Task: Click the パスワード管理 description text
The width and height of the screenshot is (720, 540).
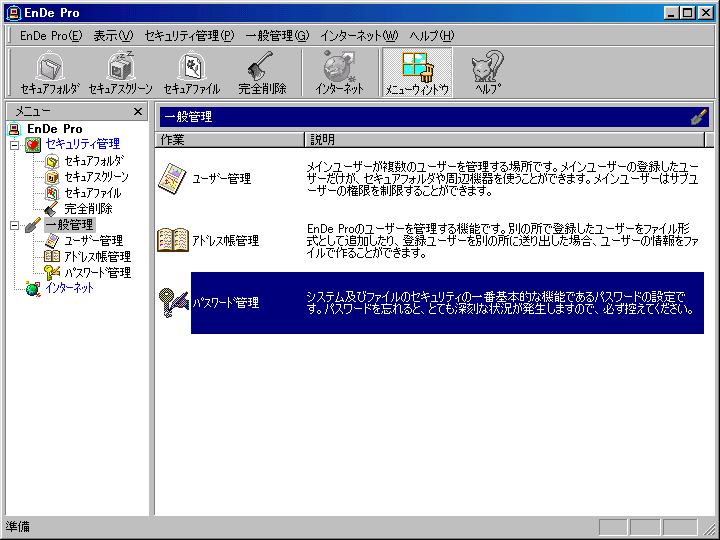Action: 500,303
